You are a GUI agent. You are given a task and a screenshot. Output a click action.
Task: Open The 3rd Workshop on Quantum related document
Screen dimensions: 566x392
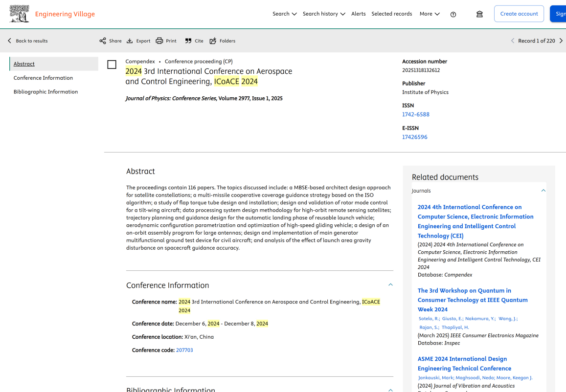point(473,300)
